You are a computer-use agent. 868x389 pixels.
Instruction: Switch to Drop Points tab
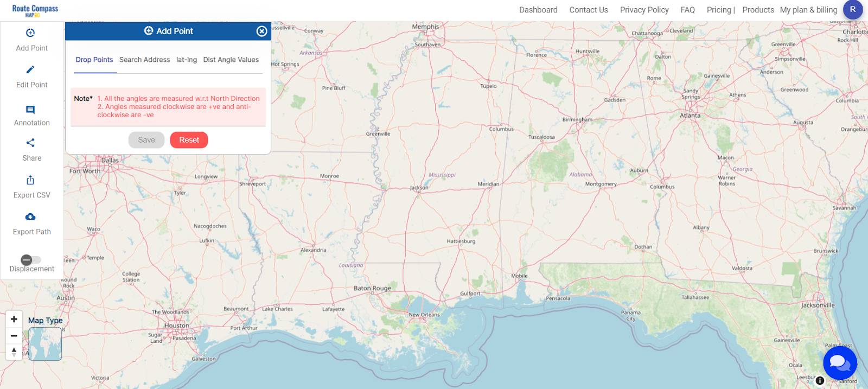94,60
